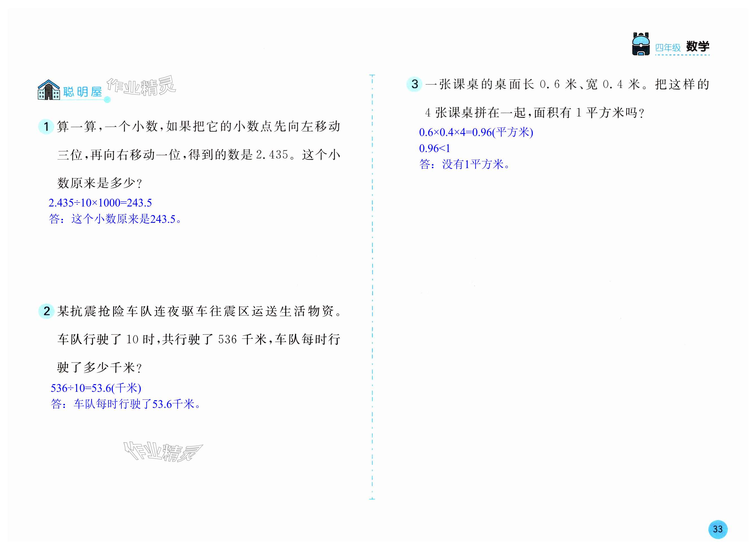Click the question 1 number circle
This screenshot has width=756, height=550.
[46, 127]
